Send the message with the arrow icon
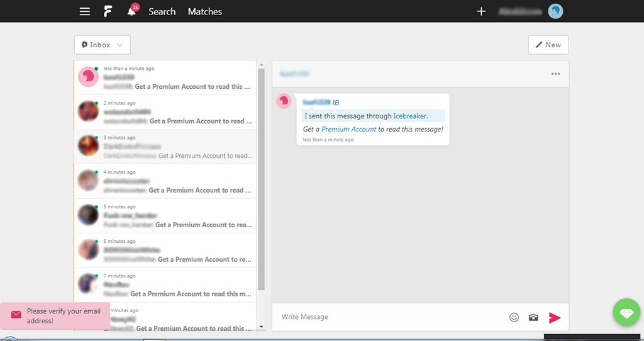 (555, 317)
